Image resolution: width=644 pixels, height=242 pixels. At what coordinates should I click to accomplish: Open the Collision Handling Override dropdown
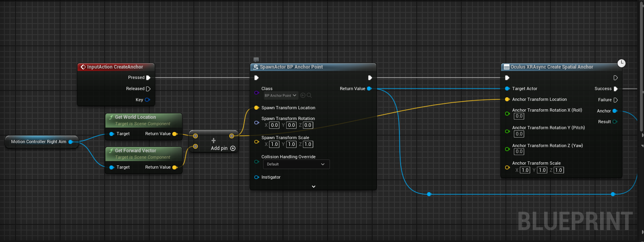point(296,164)
